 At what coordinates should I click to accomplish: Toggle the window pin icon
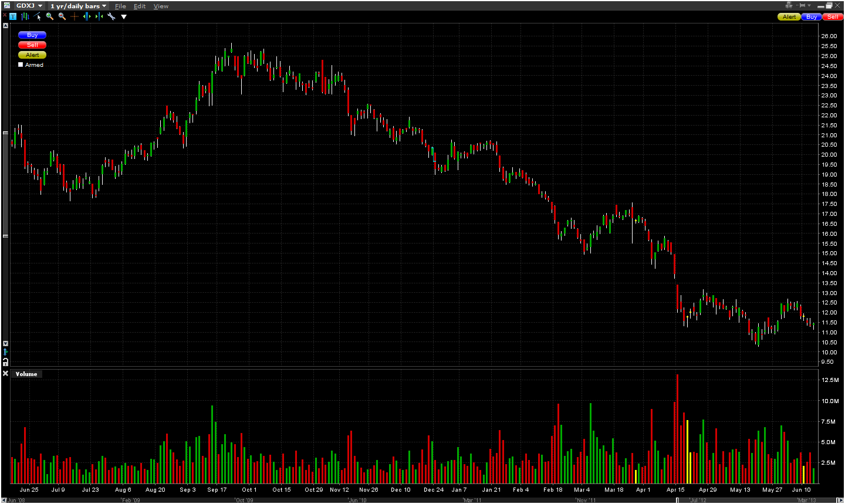pyautogui.click(x=803, y=5)
